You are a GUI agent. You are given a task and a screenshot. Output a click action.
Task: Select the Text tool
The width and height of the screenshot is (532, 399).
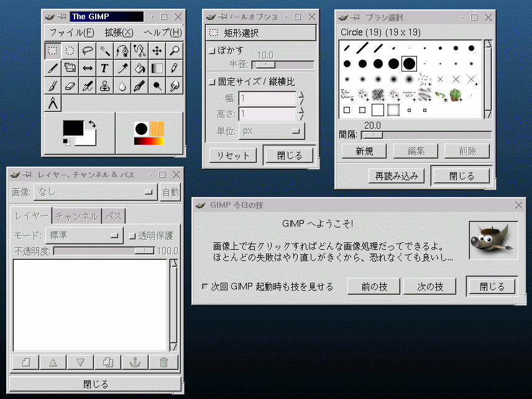[x=104, y=68]
